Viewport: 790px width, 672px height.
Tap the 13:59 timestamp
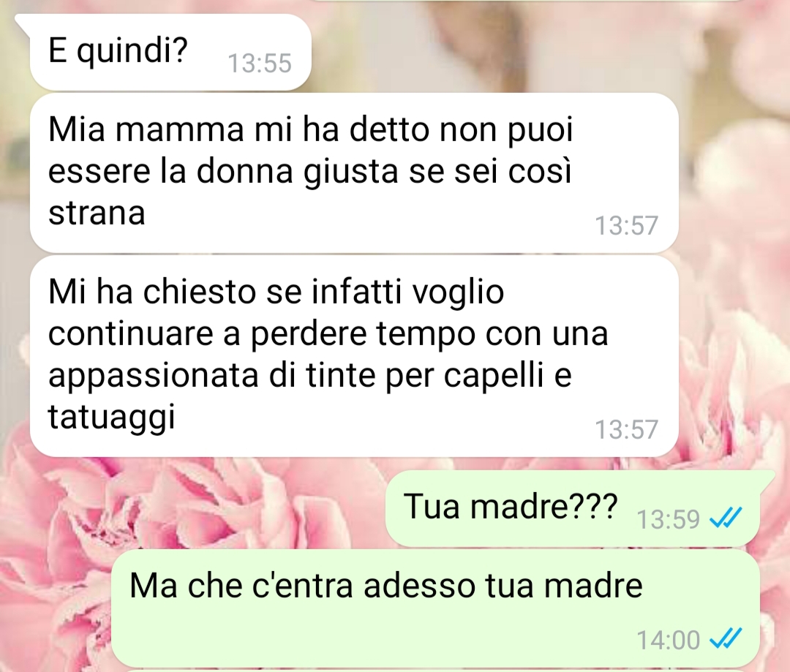pyautogui.click(x=668, y=519)
